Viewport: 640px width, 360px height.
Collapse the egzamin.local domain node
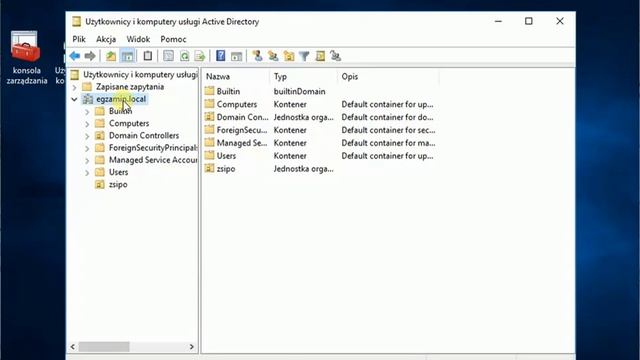pyautogui.click(x=74, y=99)
